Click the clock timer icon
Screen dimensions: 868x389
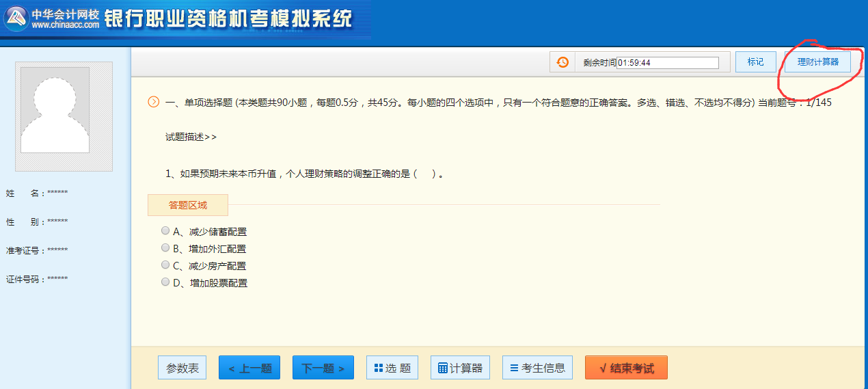(562, 62)
